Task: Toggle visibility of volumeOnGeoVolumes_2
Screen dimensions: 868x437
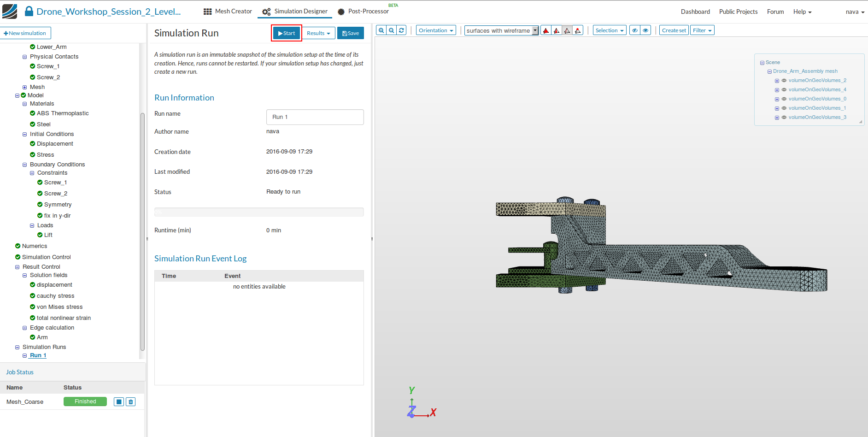Action: coord(784,81)
